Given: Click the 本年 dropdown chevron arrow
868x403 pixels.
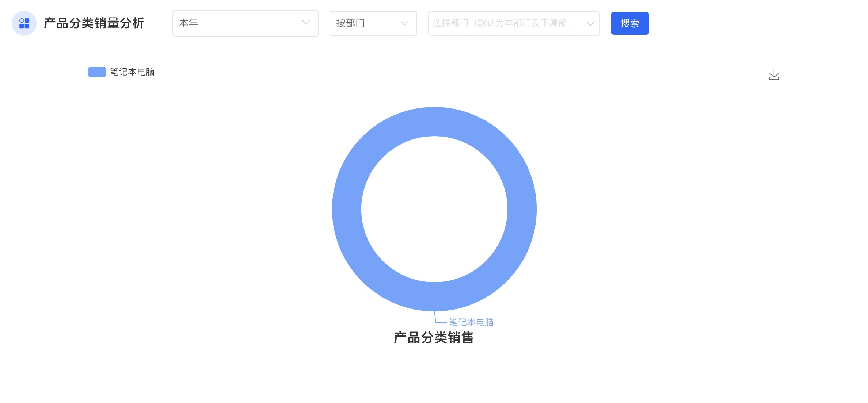Looking at the screenshot, I should tap(306, 23).
